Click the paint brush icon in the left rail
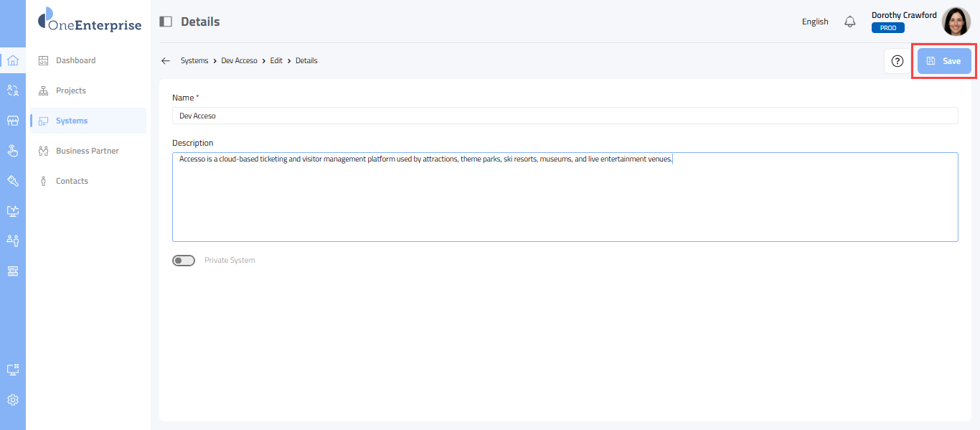This screenshot has width=980, height=430. [x=12, y=181]
